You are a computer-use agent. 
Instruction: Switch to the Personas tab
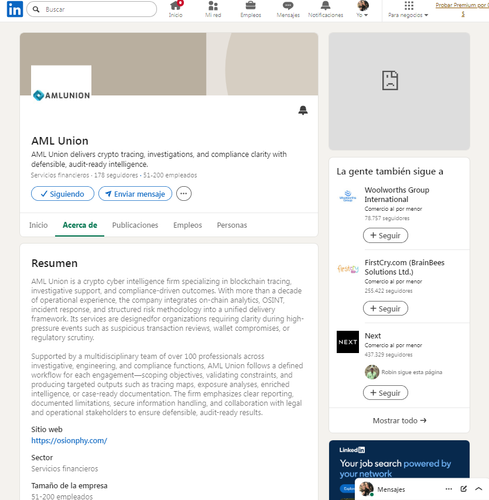tap(232, 225)
